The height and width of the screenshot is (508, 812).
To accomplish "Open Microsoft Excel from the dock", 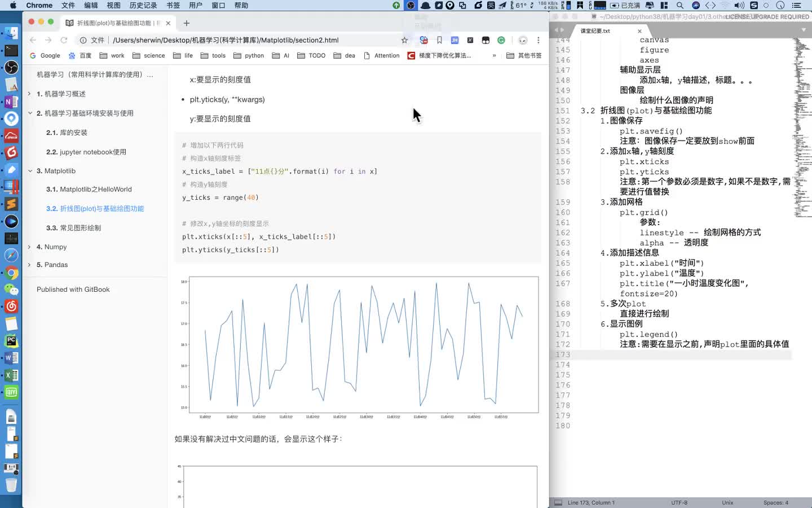I will point(11,375).
